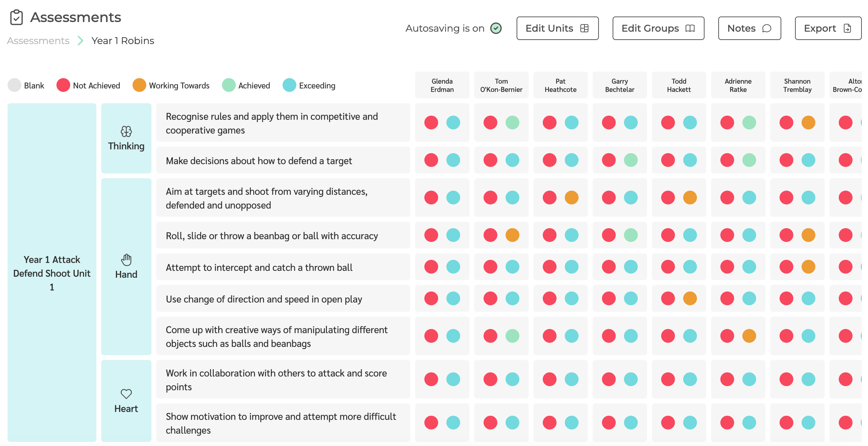Screen dimensions: 868x446
Task: Click the Export button
Action: (827, 28)
